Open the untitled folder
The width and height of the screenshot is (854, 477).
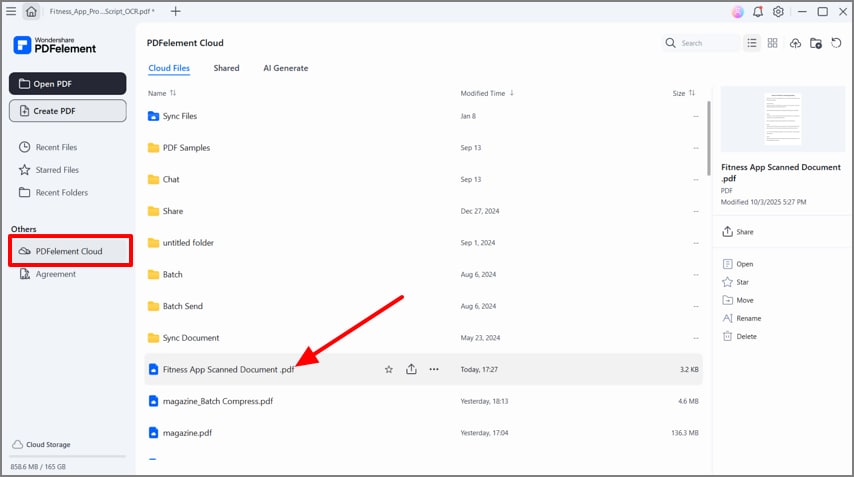(423, 242)
